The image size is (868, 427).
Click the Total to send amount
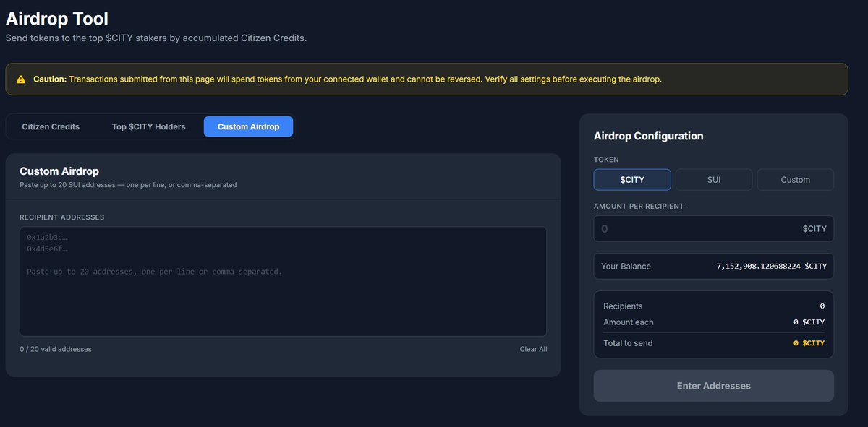pyautogui.click(x=809, y=343)
